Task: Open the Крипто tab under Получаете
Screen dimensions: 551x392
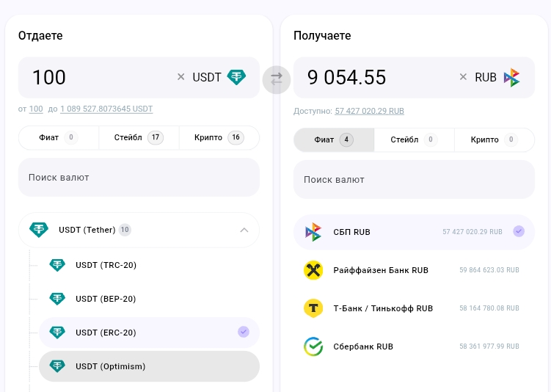Action: pos(494,139)
